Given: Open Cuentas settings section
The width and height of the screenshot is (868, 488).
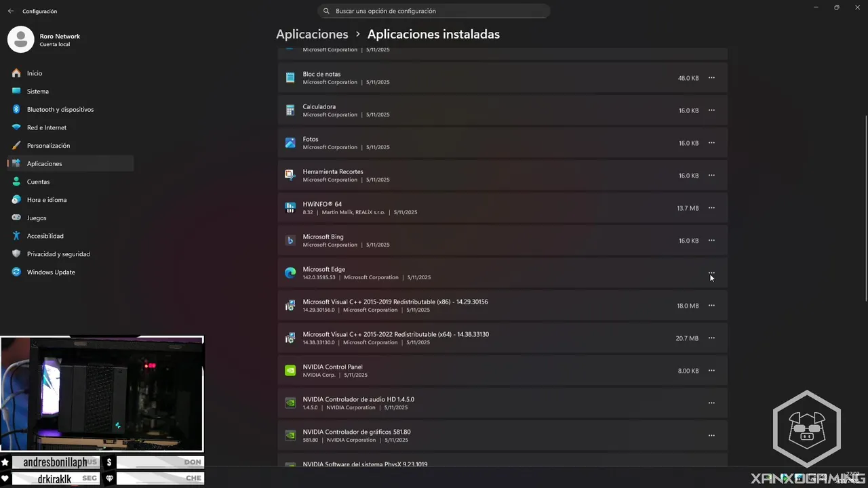Looking at the screenshot, I should click(71, 182).
